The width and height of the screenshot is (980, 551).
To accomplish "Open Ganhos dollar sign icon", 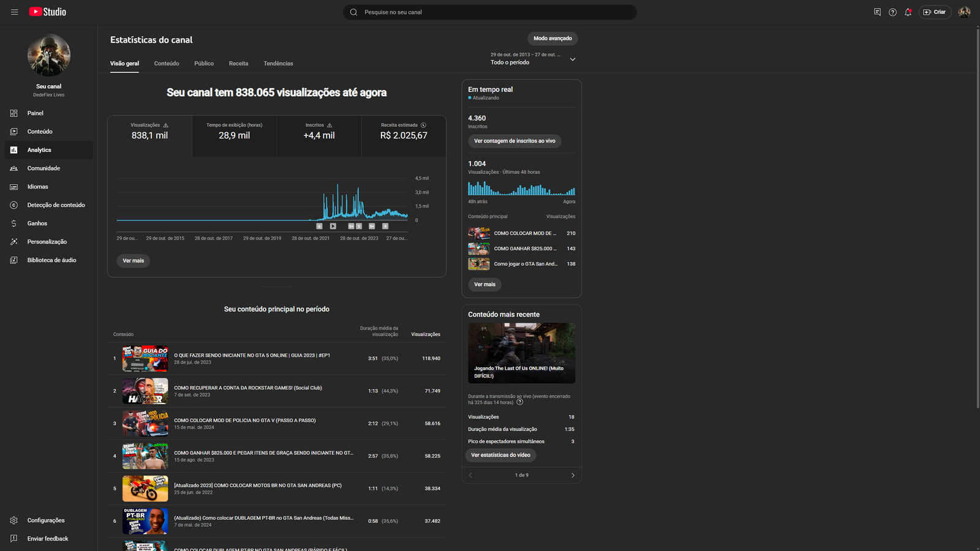I will [x=14, y=223].
